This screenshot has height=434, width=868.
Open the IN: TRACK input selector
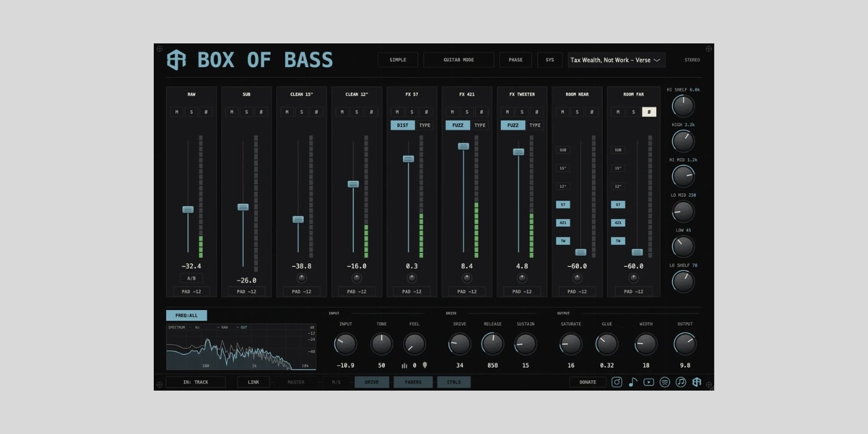pyautogui.click(x=195, y=382)
